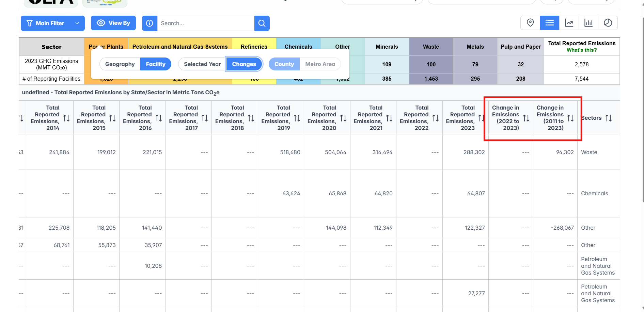This screenshot has height=312, width=644.
Task: Select the Waste sector tab
Action: click(431, 47)
